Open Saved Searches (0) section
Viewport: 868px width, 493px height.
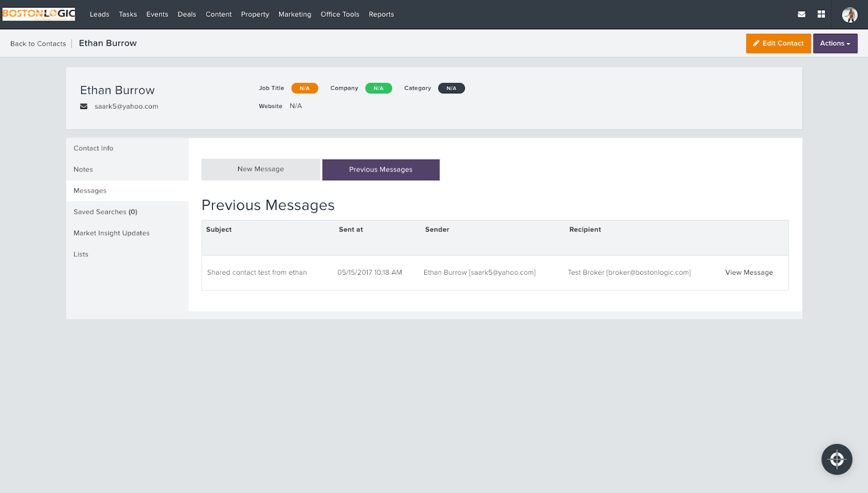(127, 212)
